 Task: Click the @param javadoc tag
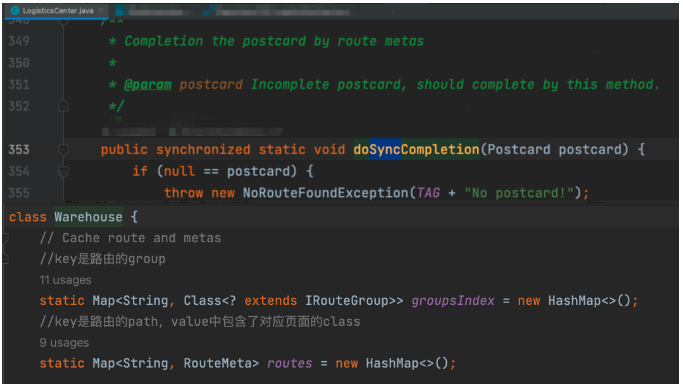tap(148, 84)
